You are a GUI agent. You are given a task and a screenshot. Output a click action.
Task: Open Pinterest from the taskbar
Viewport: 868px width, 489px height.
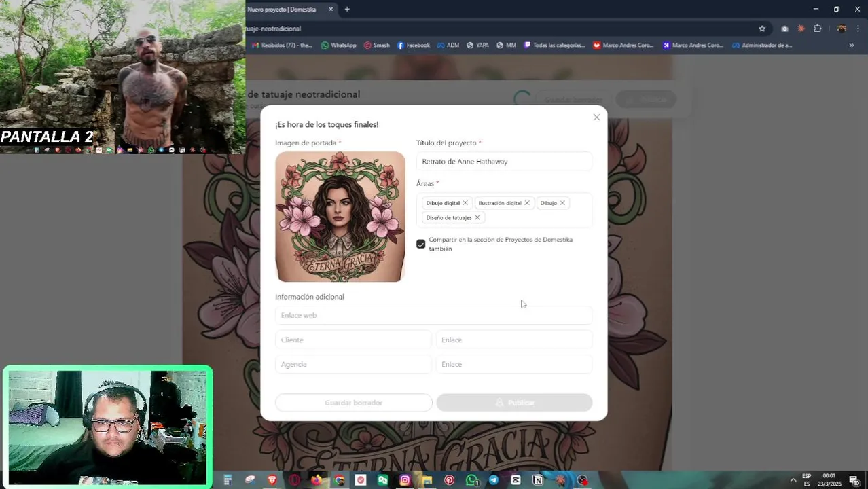[450, 480]
